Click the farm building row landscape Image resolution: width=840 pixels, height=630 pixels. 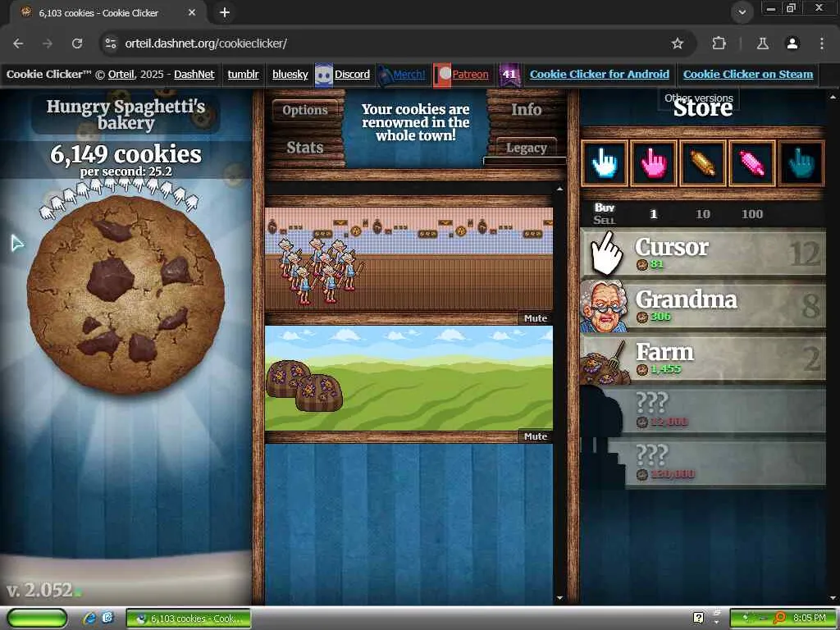(x=409, y=378)
